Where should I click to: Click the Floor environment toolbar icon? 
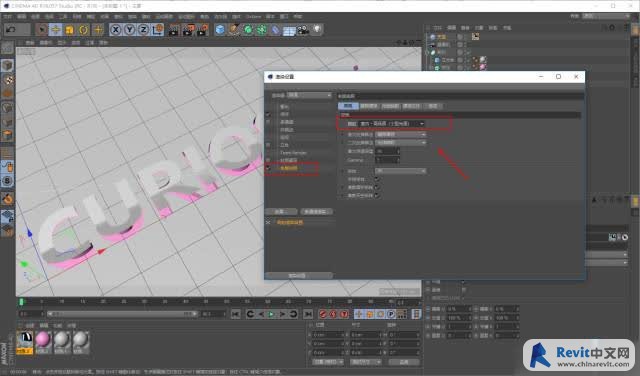tap(289, 31)
